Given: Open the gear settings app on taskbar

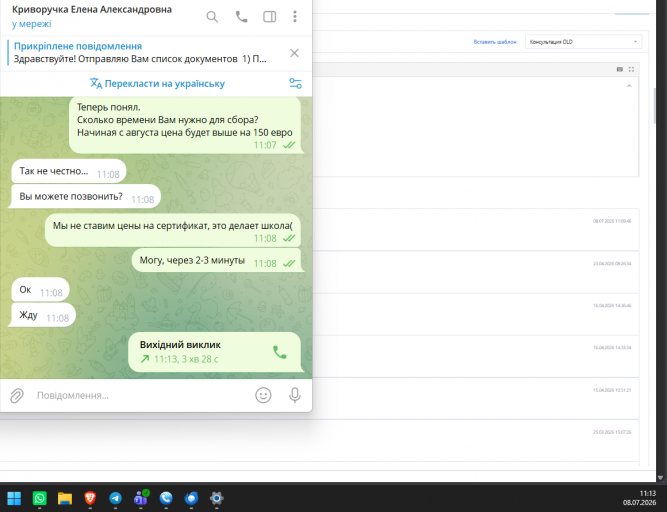Looking at the screenshot, I should (217, 498).
